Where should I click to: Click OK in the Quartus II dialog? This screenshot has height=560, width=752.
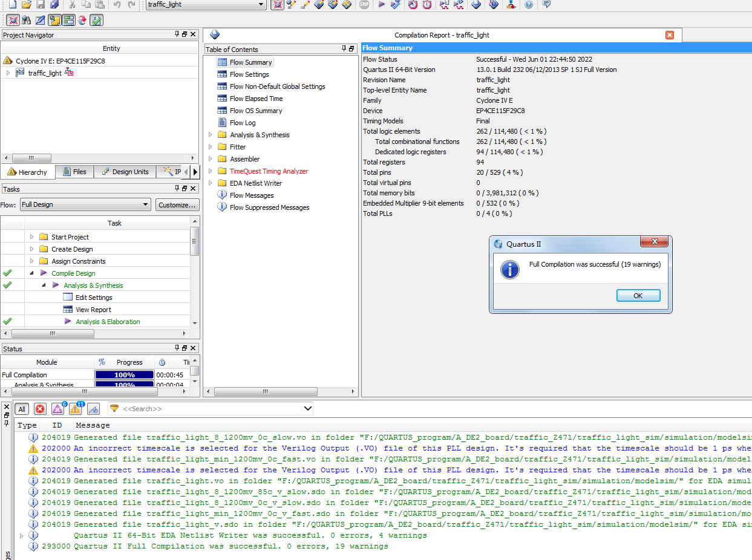638,296
